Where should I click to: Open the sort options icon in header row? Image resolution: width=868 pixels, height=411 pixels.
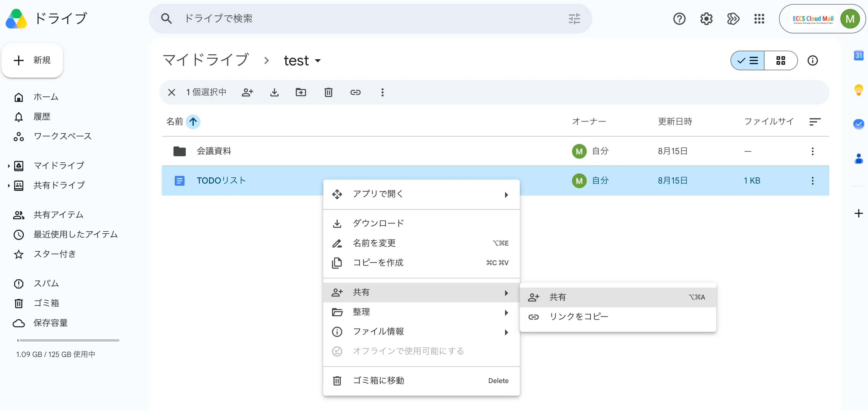pos(815,122)
